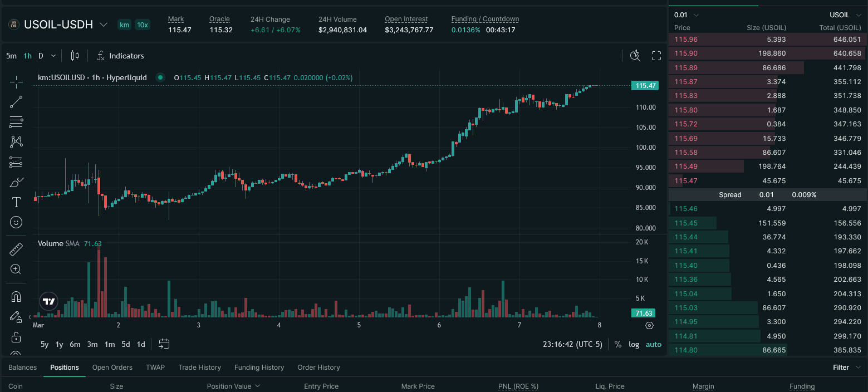Image resolution: width=868 pixels, height=392 pixels.
Task: Open order book 0.01 price grouping dropdown
Action: (x=686, y=15)
